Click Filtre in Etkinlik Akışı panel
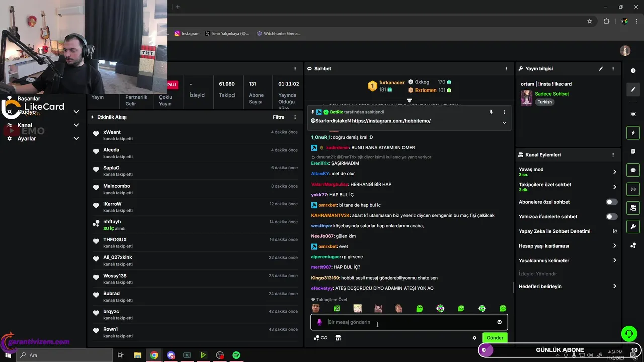The width and height of the screenshot is (644, 362). coord(278,117)
